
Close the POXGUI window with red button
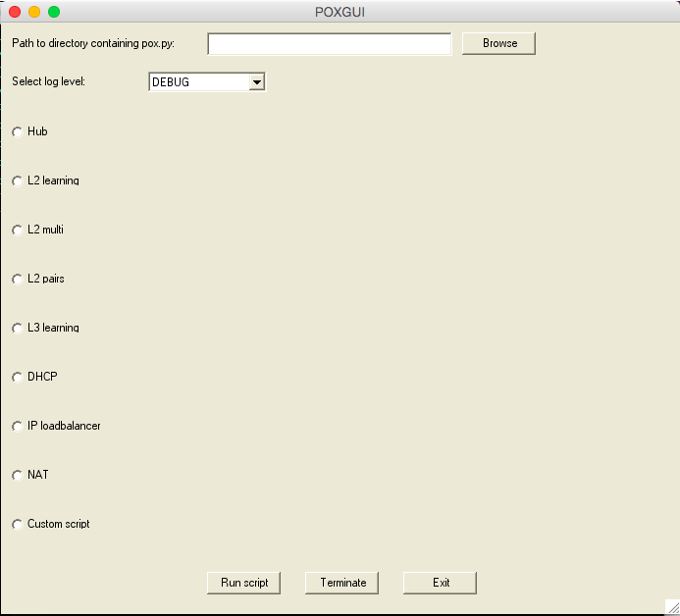[x=15, y=12]
